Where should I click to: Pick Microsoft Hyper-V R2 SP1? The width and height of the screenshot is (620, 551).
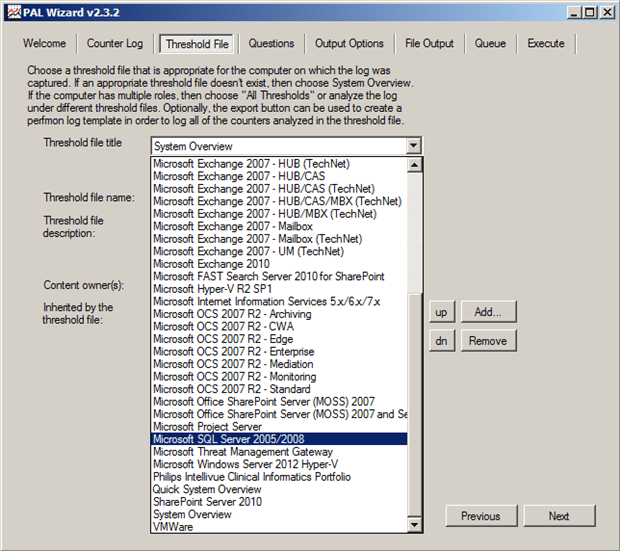[x=279, y=289]
